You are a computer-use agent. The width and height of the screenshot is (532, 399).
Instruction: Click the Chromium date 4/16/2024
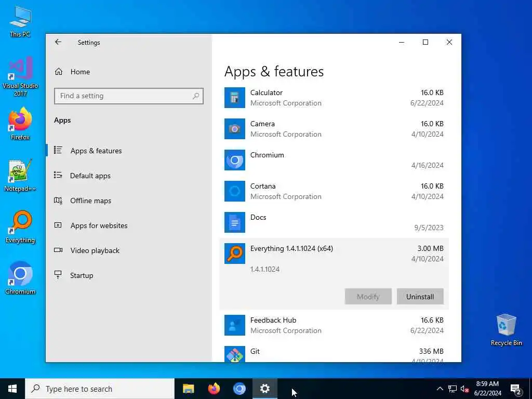pos(427,165)
